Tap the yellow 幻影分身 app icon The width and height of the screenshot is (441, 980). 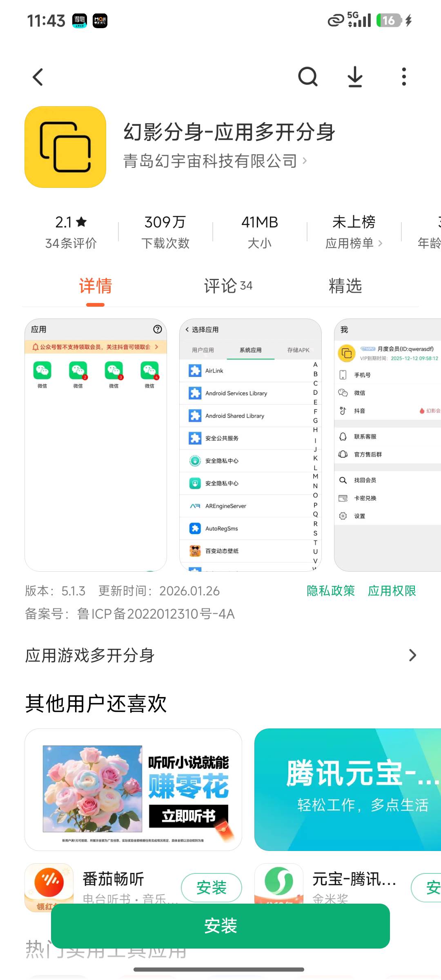click(65, 147)
